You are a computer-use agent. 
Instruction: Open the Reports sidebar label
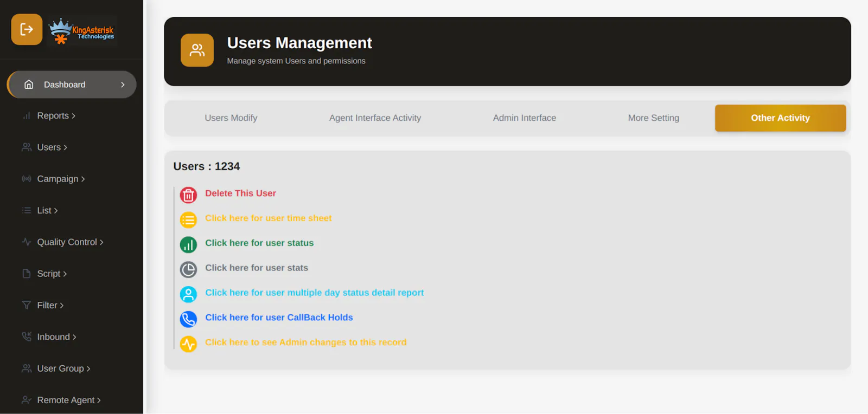53,116
